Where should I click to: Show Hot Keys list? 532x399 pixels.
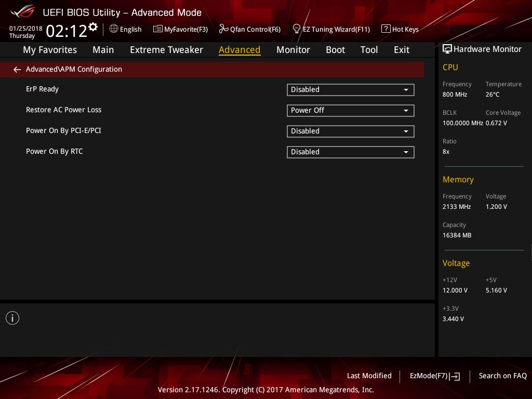coord(405,30)
